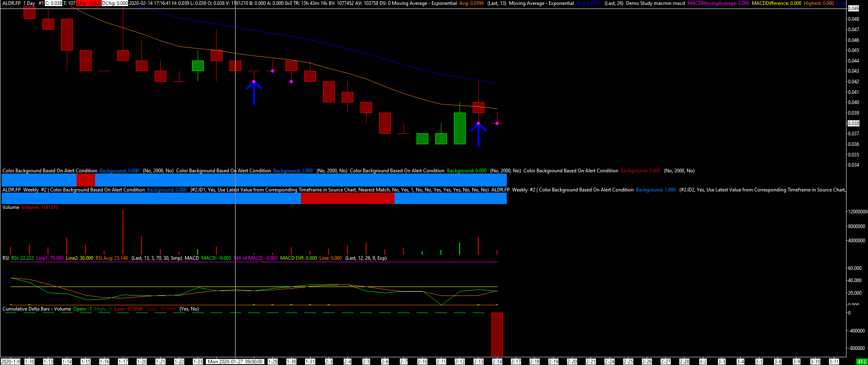Click the 20.000 RSI scale label

click(x=855, y=293)
